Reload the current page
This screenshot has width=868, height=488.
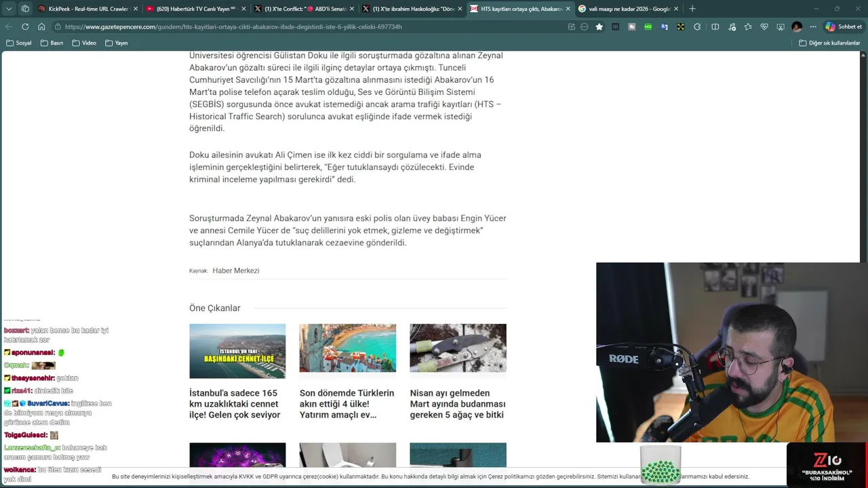click(25, 26)
